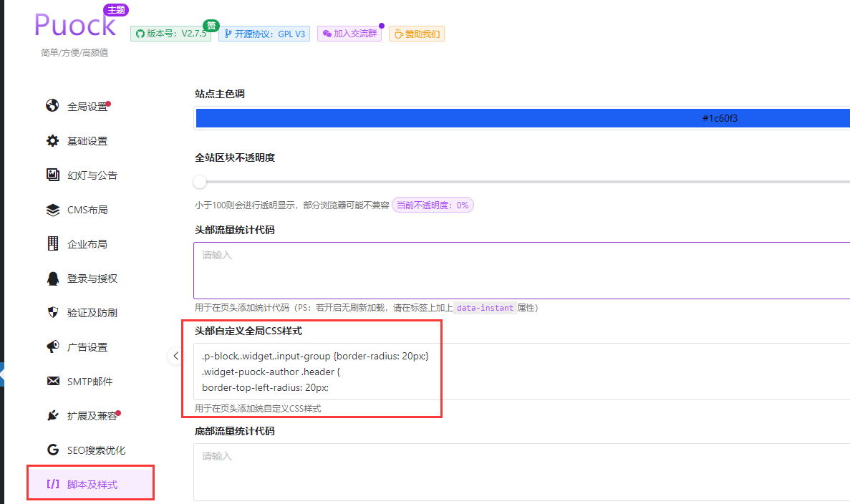
Task: Click the 头部自定义全局CSS样式 heading
Action: (x=248, y=331)
